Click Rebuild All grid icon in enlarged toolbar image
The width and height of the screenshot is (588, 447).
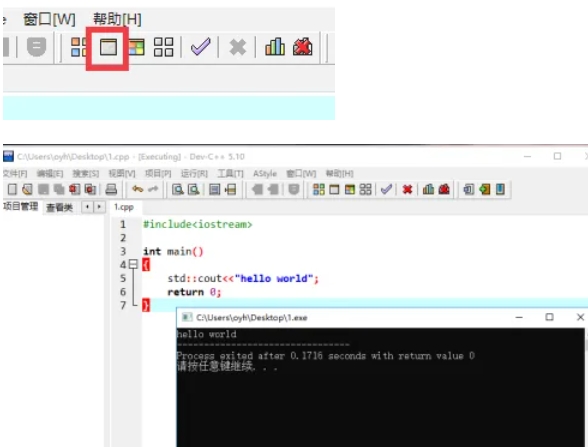point(164,47)
